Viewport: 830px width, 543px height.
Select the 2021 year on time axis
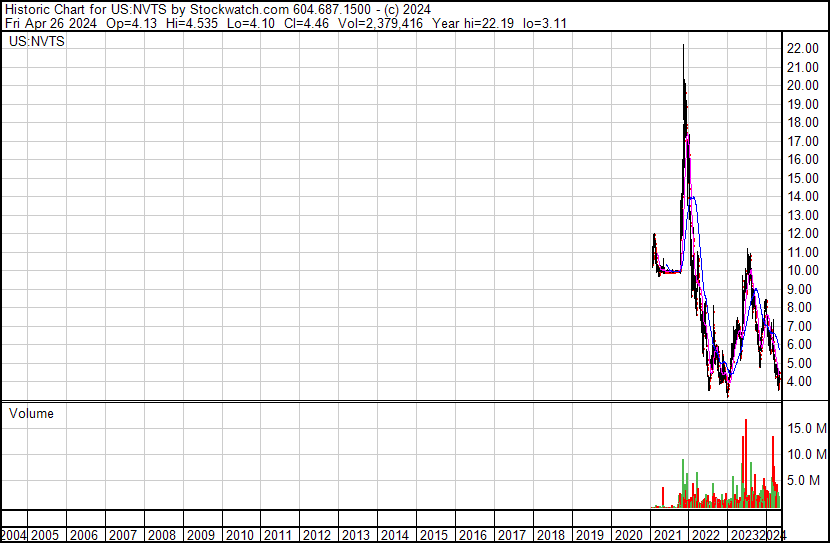(x=667, y=535)
